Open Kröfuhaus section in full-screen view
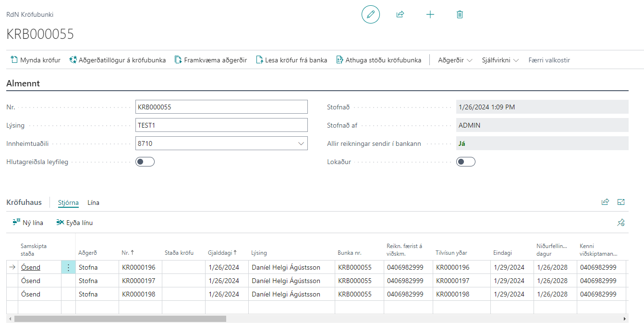 click(x=621, y=202)
